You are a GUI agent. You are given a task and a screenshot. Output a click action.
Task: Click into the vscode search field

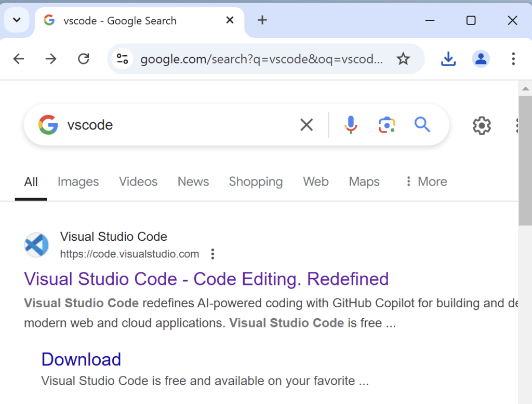coord(180,125)
